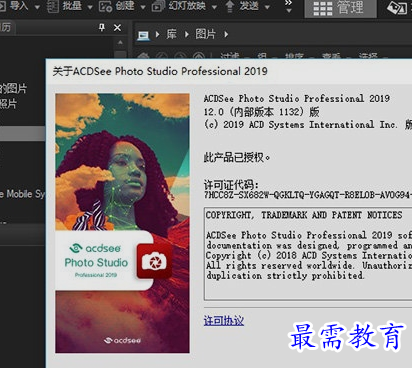Expand the 批量 dropdown arrow
Viewport: 412px width, 368px height.
coord(90,7)
